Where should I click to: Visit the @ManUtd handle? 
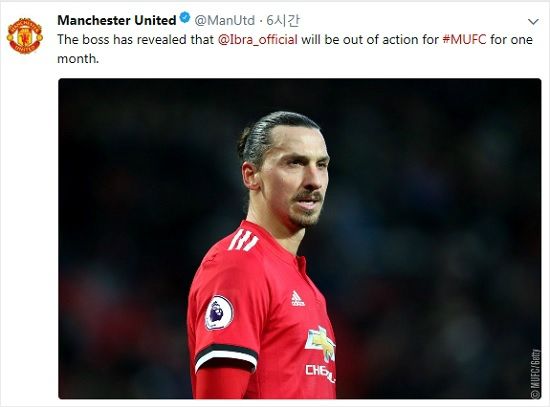coord(224,21)
